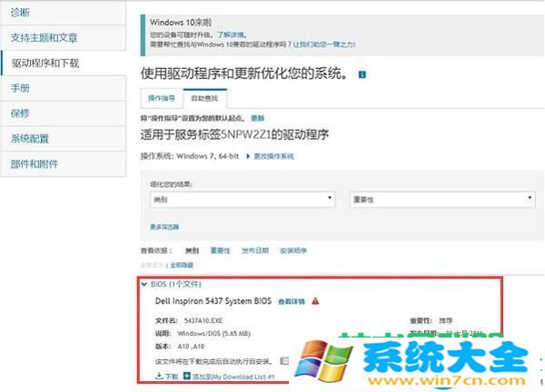Open 诊断 in the left sidebar
545x392 pixels.
(x=64, y=13)
